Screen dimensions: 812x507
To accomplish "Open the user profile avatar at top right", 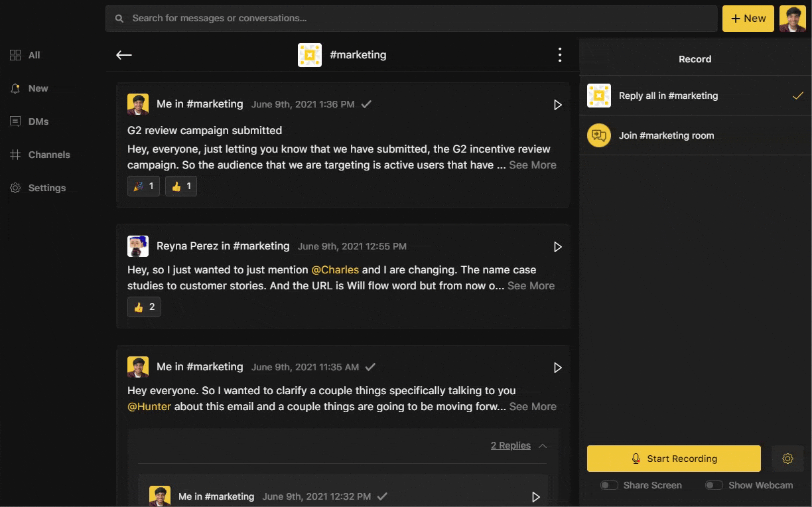I will click(792, 19).
